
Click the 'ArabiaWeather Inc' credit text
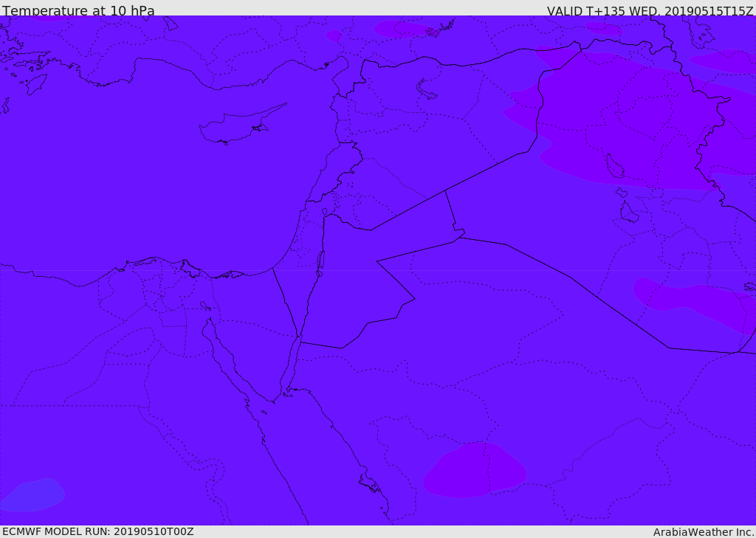click(x=703, y=532)
